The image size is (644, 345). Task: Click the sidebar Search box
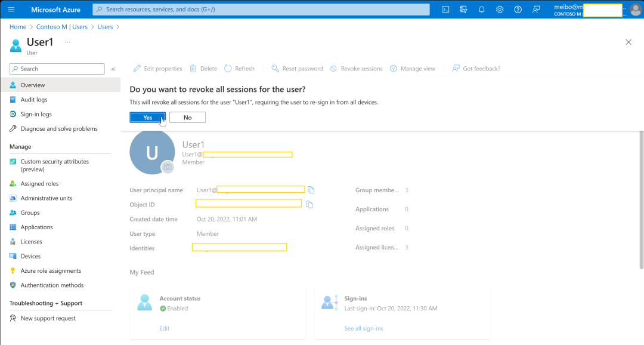pos(57,69)
